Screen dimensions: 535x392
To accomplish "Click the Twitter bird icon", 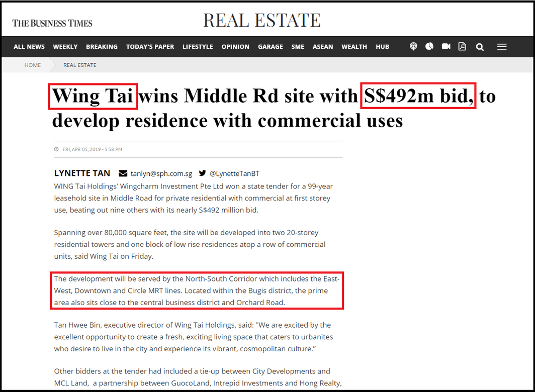I will click(x=203, y=173).
